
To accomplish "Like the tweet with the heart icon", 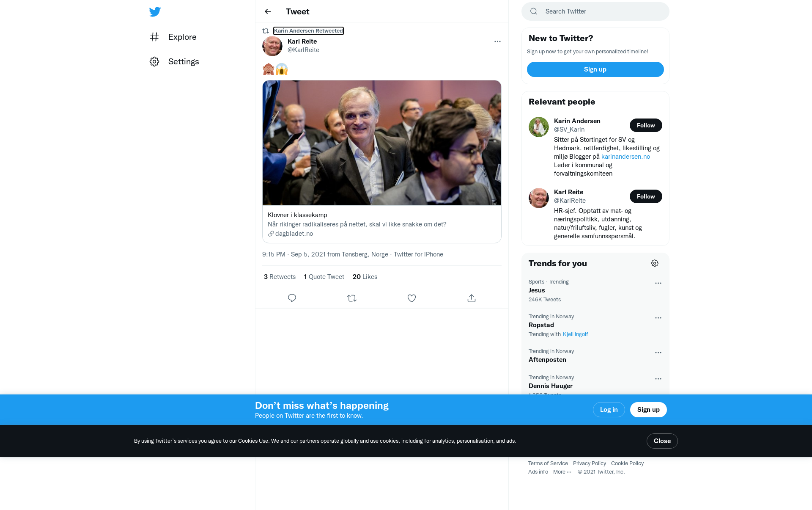I will pos(411,298).
